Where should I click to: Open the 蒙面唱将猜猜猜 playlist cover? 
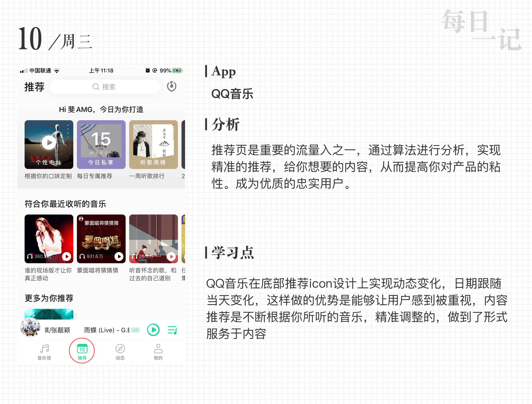click(101, 239)
